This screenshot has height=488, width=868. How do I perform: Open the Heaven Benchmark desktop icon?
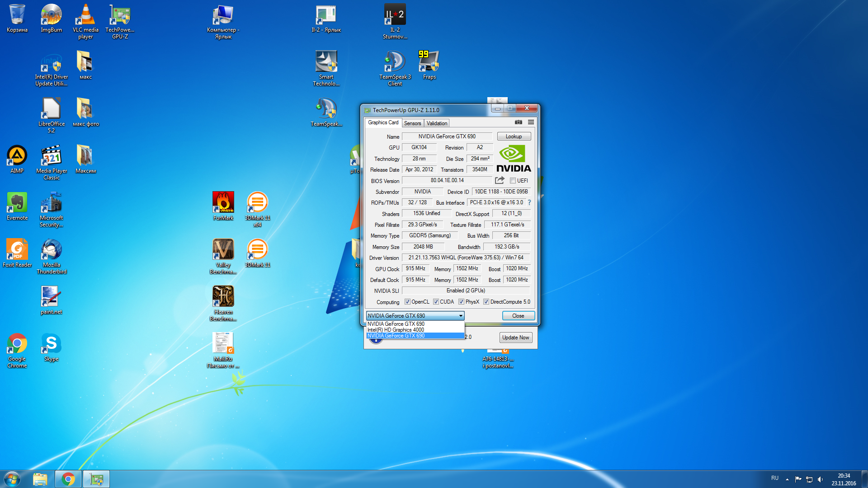pos(223,296)
